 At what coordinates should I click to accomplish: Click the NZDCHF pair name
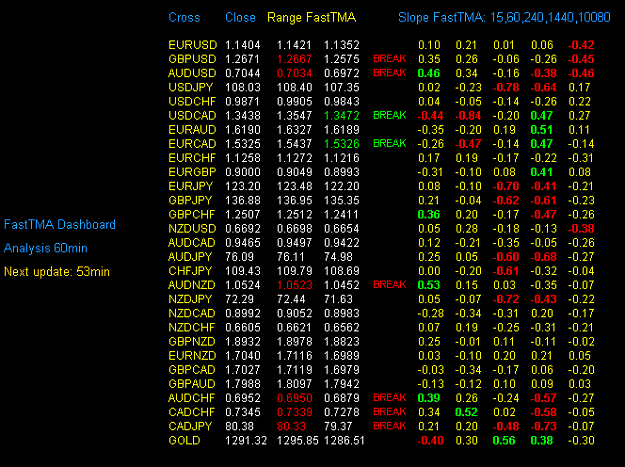pos(192,328)
